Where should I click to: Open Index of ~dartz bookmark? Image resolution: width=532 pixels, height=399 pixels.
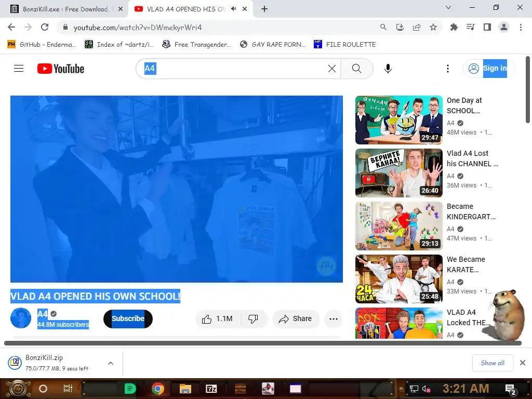click(119, 45)
